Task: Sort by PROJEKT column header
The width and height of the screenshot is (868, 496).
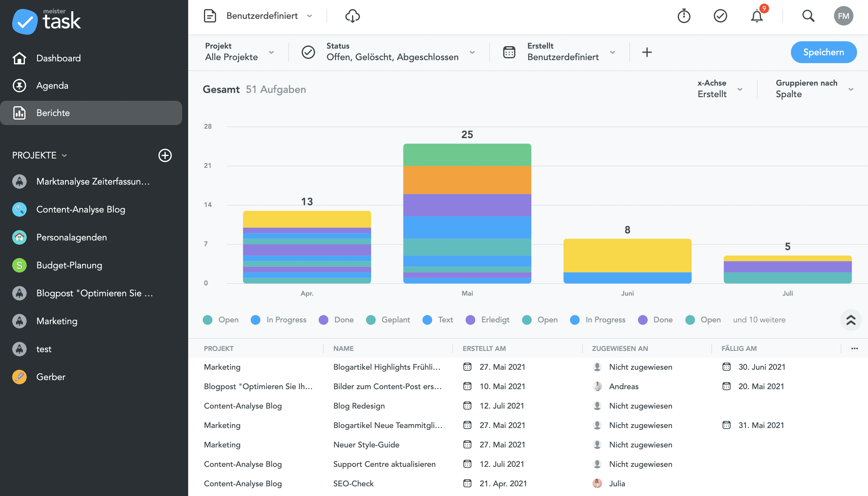Action: click(219, 348)
